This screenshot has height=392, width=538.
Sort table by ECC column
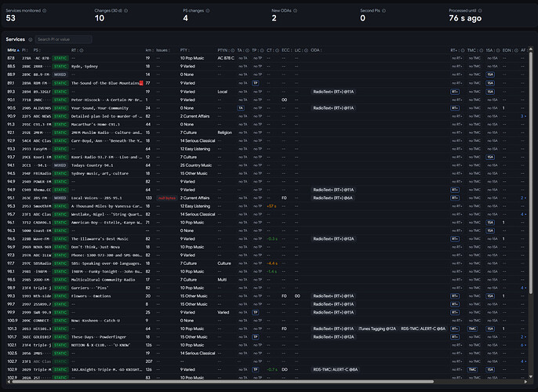pos(286,50)
